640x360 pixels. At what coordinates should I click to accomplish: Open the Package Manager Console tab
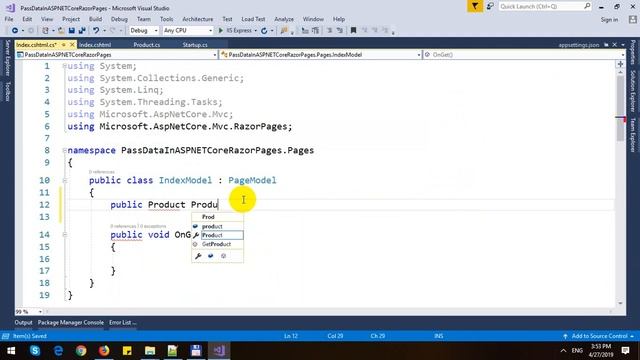tap(71, 322)
